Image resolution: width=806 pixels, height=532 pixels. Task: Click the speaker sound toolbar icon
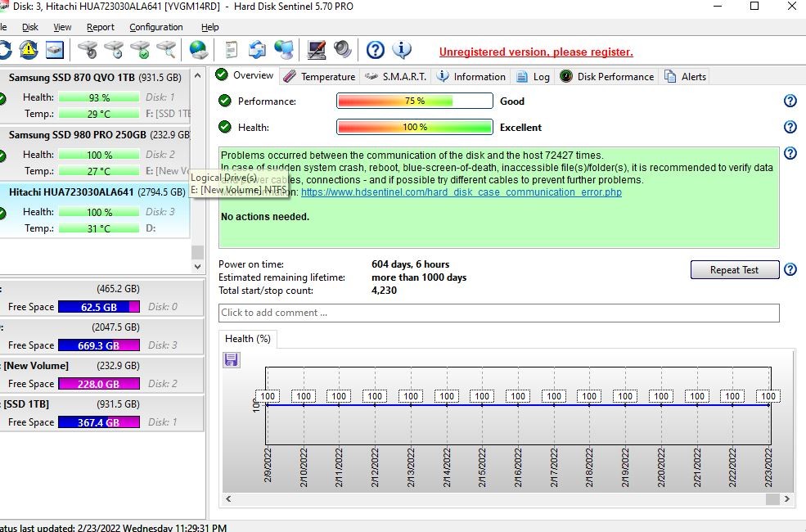point(342,50)
